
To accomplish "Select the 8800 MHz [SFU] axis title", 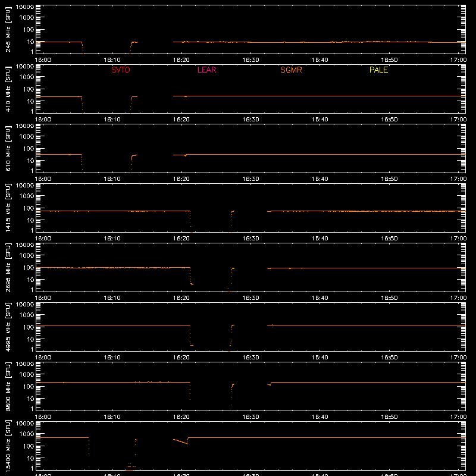I will pos(8,386).
